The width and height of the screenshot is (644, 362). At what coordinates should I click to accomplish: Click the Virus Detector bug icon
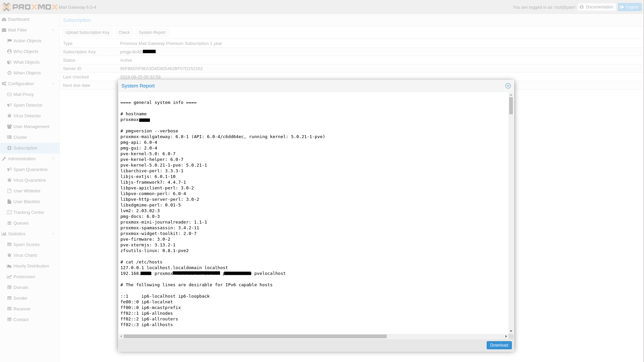pos(9,116)
